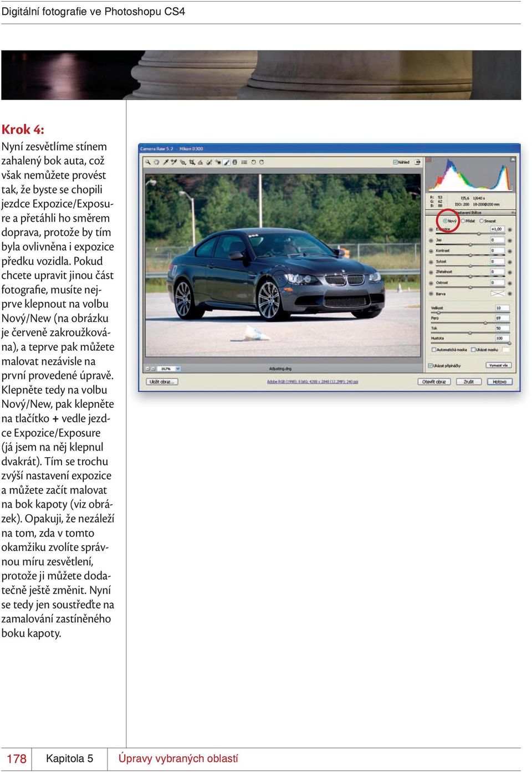Click the minus button left of Zřetelnost
This screenshot has height=773, width=532.
(431, 272)
